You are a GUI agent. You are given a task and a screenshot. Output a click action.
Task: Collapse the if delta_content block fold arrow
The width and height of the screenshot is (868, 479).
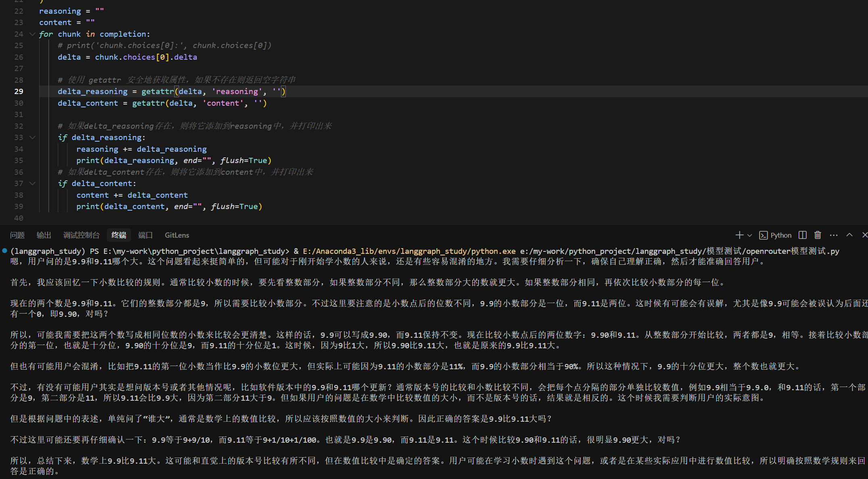[x=32, y=184]
